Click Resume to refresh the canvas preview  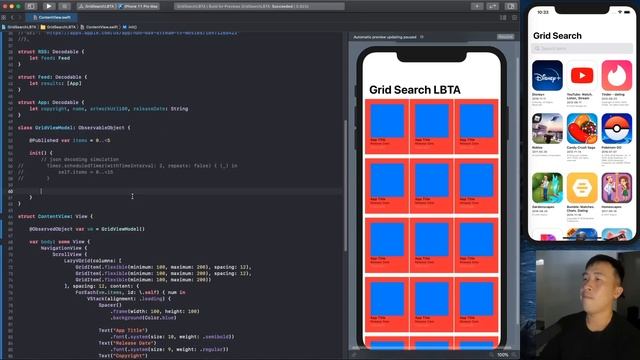point(505,37)
